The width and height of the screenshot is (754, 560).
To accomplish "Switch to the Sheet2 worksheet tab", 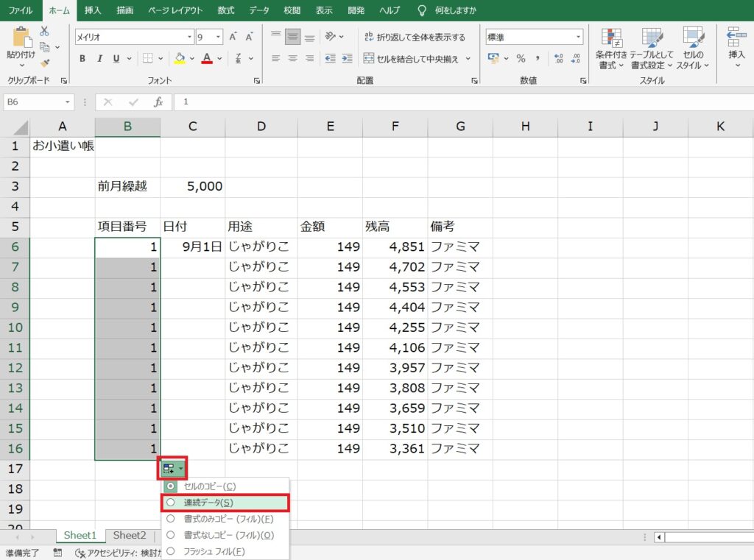I will [x=130, y=535].
